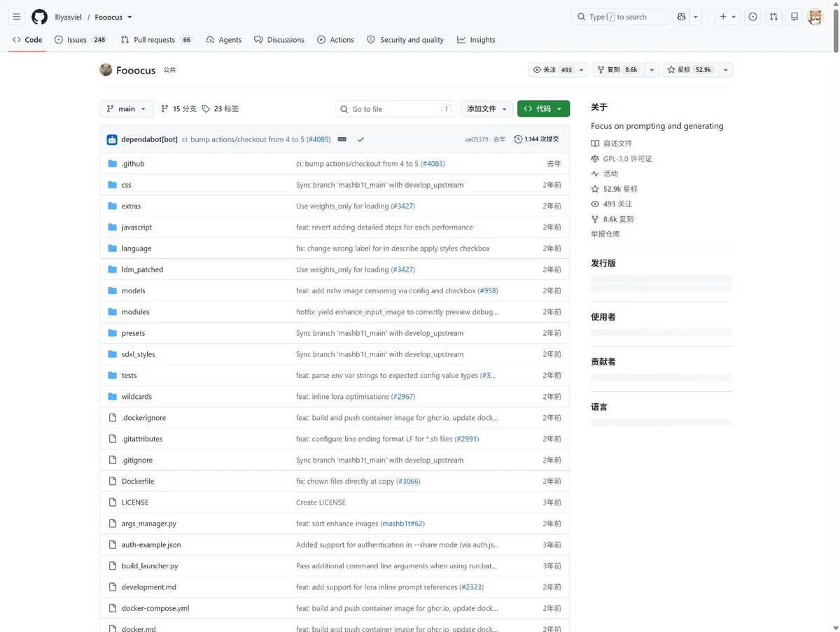
Task: Open the main branch selector
Action: coord(127,108)
